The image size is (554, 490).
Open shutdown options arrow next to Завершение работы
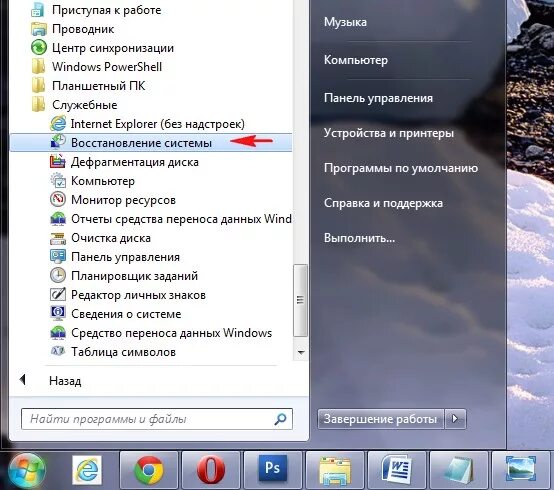pyautogui.click(x=455, y=419)
